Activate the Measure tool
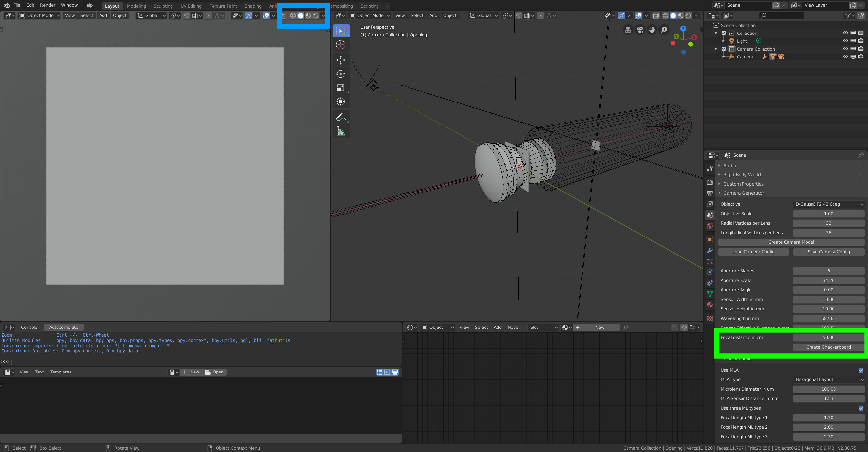868x452 pixels. (x=341, y=131)
